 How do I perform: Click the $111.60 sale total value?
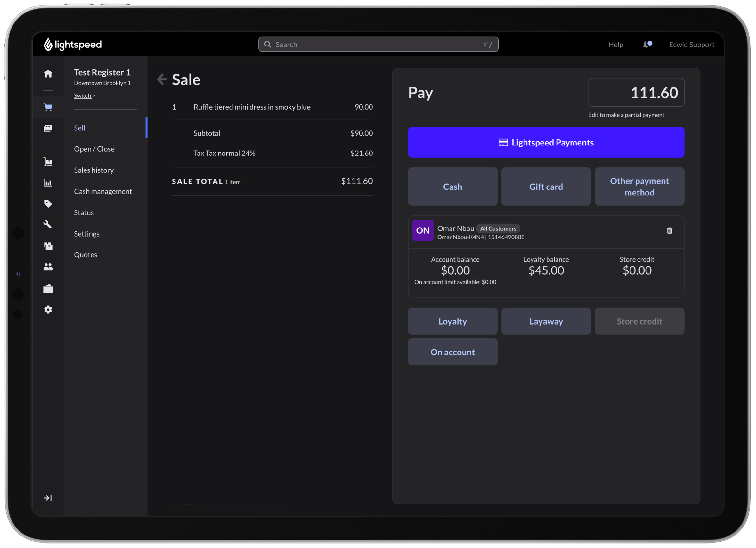(x=357, y=181)
